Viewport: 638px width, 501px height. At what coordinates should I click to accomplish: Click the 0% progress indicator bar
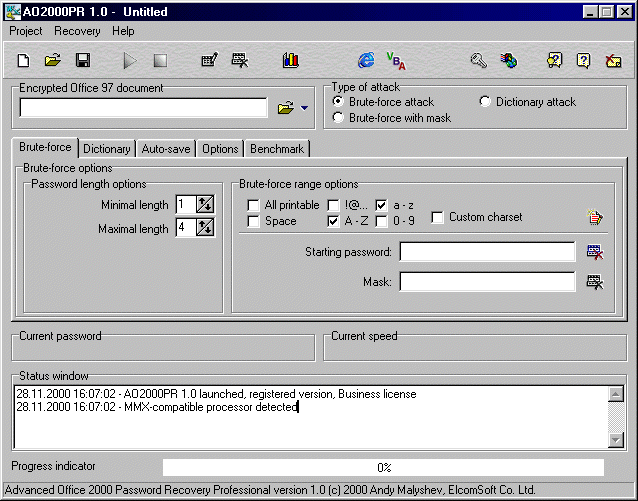tap(383, 468)
